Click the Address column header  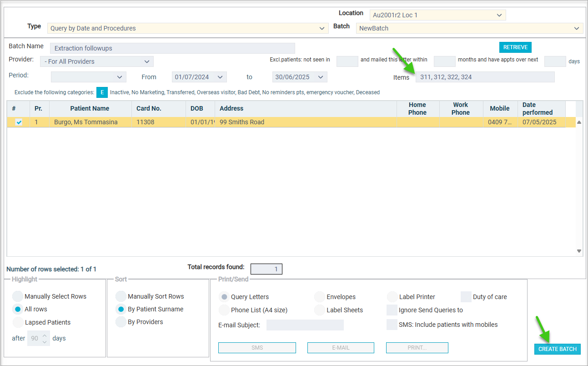click(306, 108)
